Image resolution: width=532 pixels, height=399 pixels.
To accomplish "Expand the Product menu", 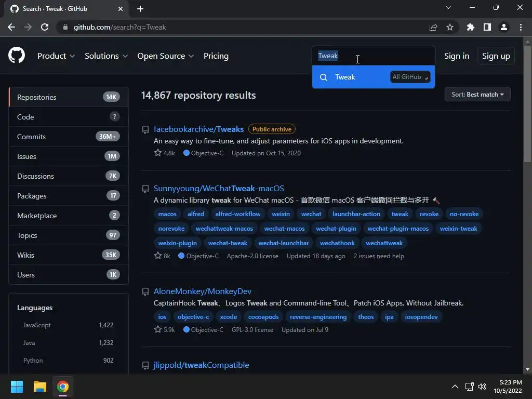I will pos(56,56).
